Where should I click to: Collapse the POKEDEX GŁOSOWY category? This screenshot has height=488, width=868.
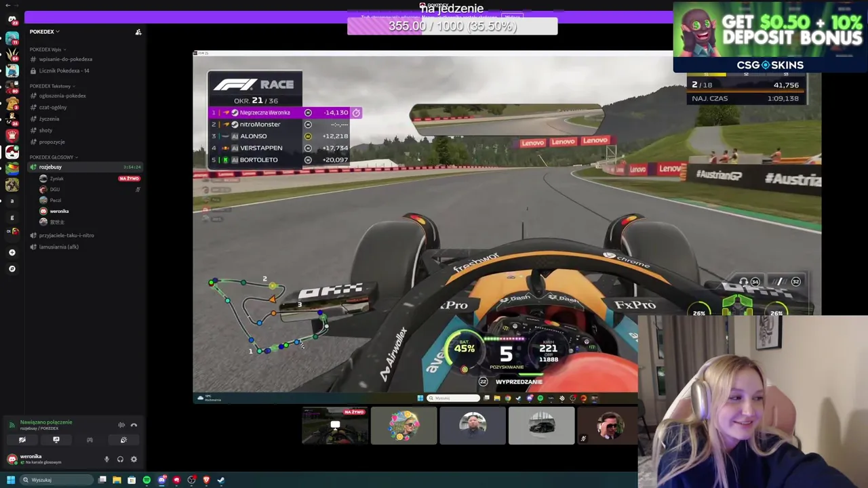(54, 157)
